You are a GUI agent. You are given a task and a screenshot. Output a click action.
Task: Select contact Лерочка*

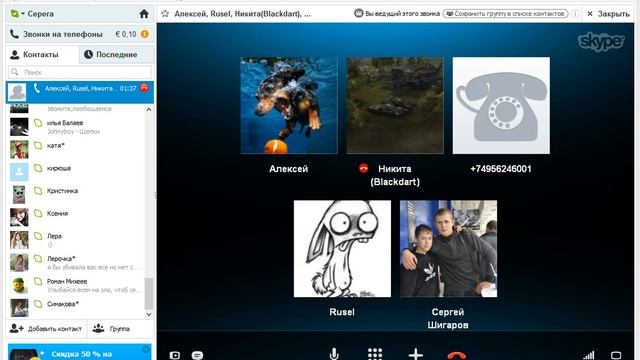[x=76, y=262]
